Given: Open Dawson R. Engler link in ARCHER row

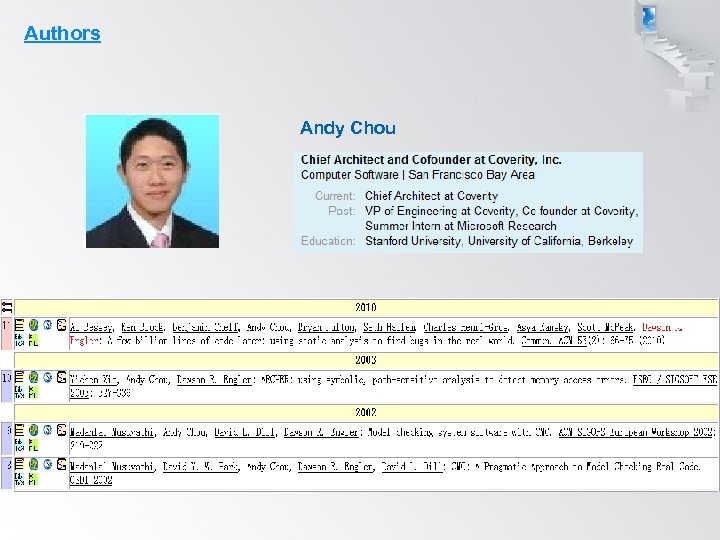Looking at the screenshot, I should 214,380.
